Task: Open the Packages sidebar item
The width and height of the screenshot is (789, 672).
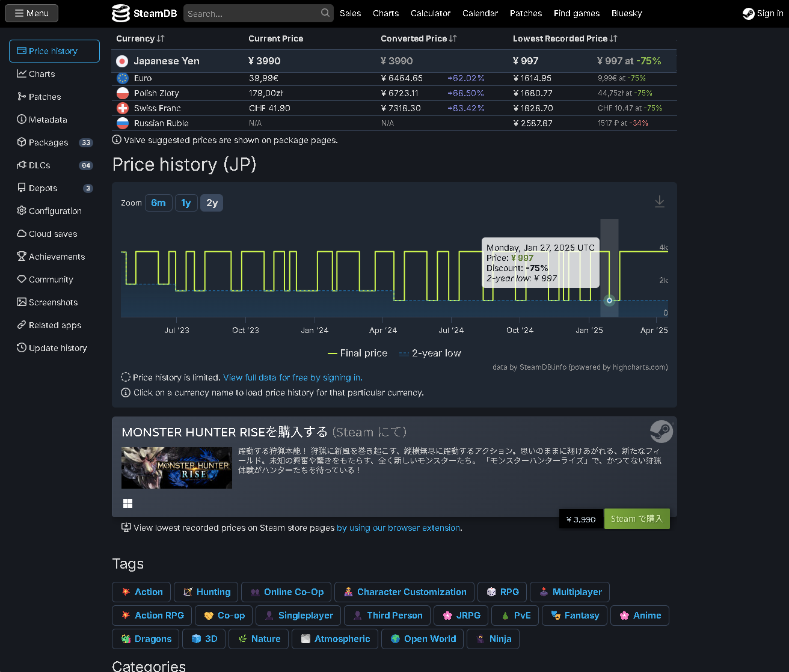Action: tap(54, 142)
